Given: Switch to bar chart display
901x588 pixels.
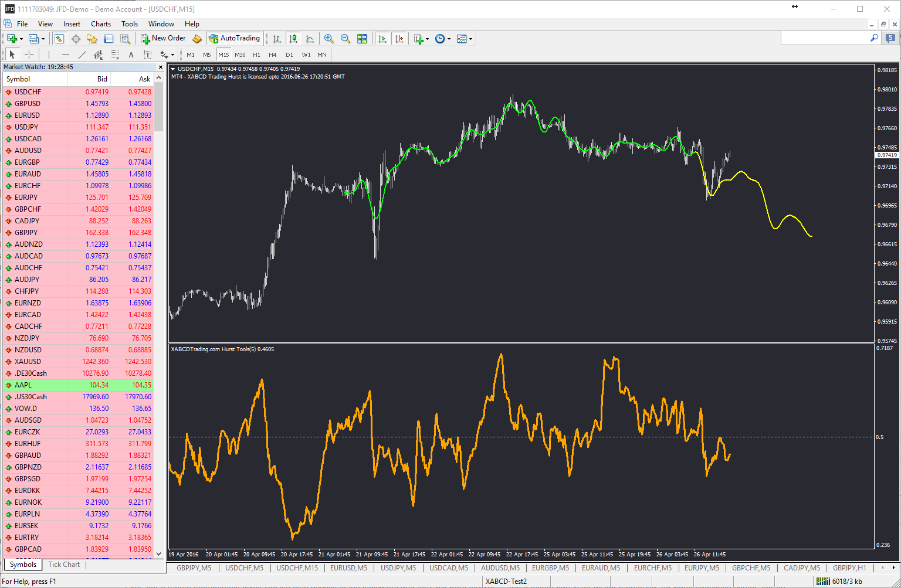Looking at the screenshot, I should point(277,39).
